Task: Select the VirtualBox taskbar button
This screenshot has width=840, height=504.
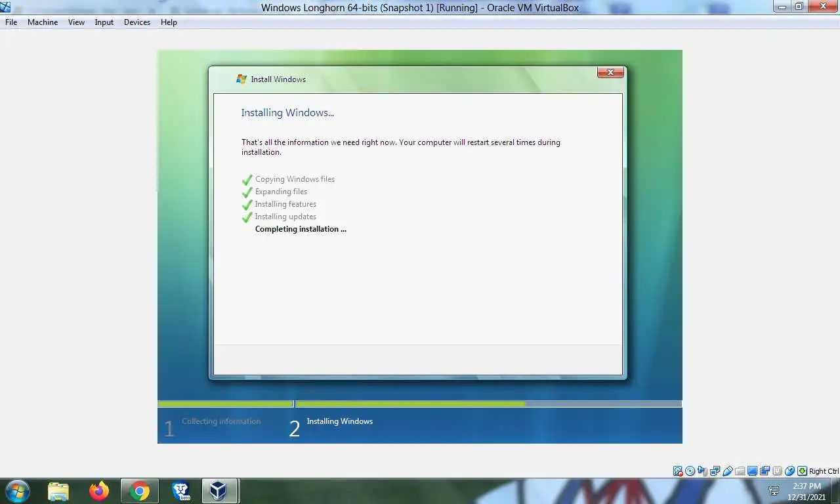Action: [x=219, y=491]
